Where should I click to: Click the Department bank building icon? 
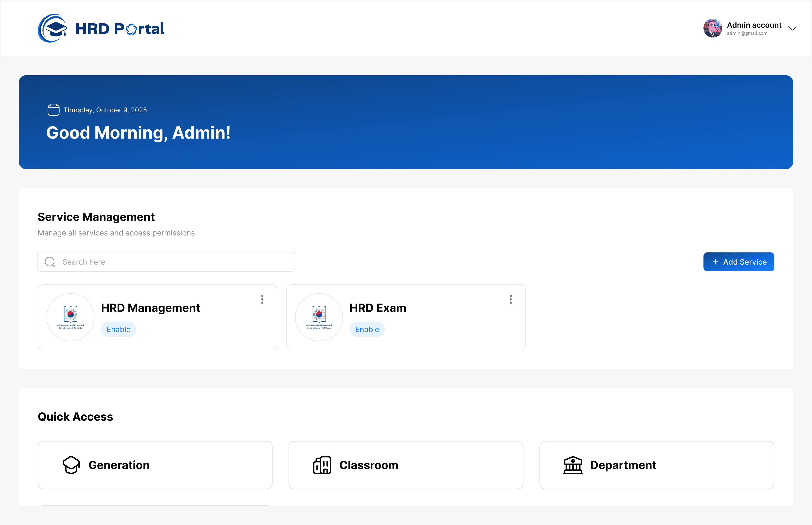coord(573,465)
